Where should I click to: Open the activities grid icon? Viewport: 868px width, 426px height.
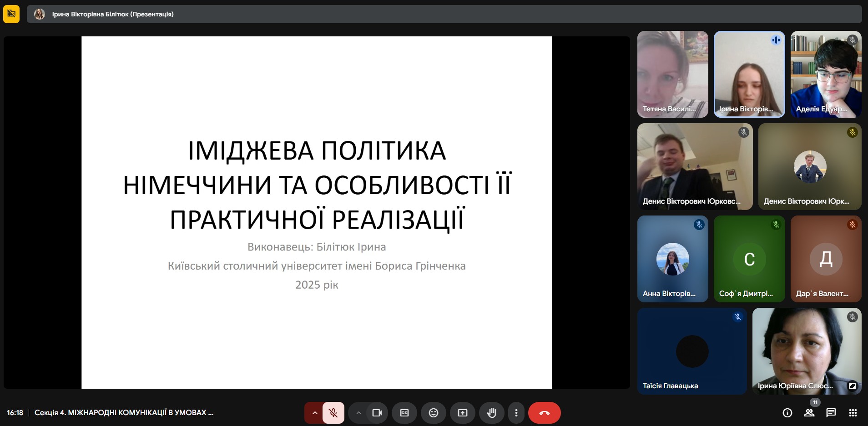click(x=853, y=413)
